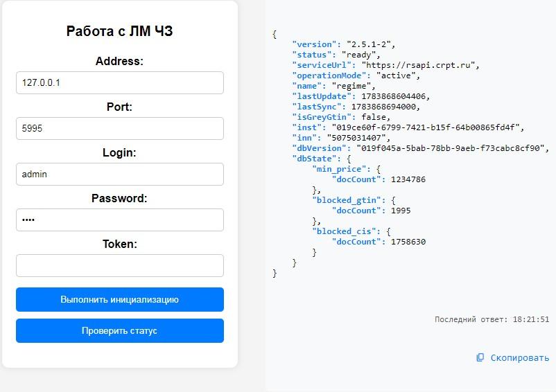Click the empty Token input field
The image size is (556, 392).
point(120,265)
